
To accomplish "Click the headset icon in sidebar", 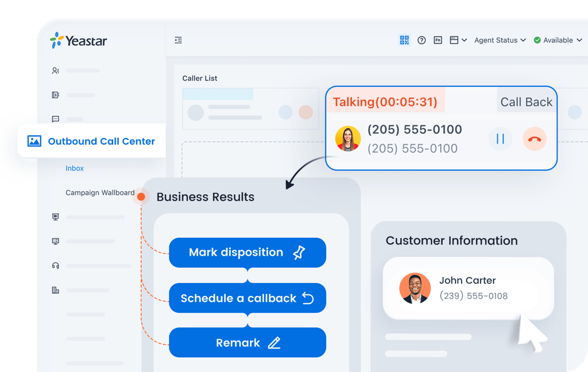I will (x=55, y=266).
